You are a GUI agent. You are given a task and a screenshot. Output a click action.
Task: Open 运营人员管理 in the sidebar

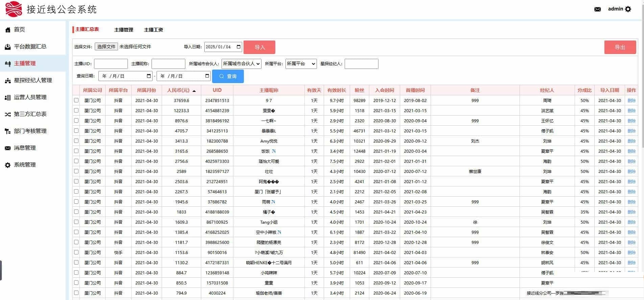point(30,97)
